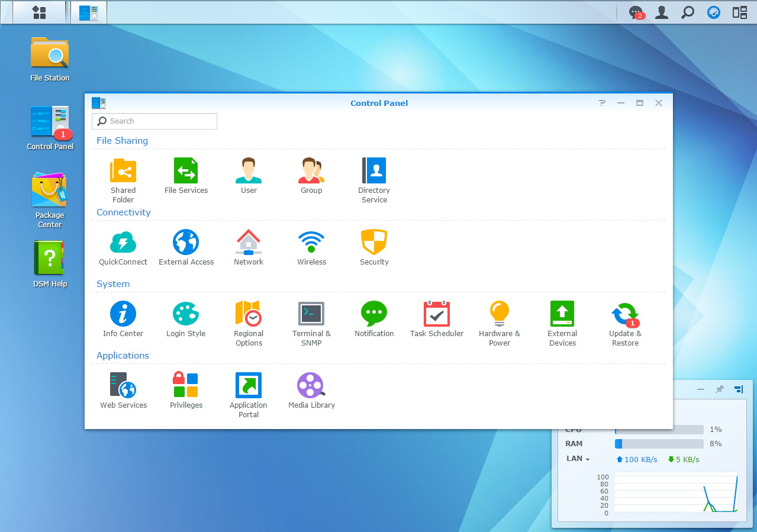
Task: Open Media Library
Action: coord(311,385)
